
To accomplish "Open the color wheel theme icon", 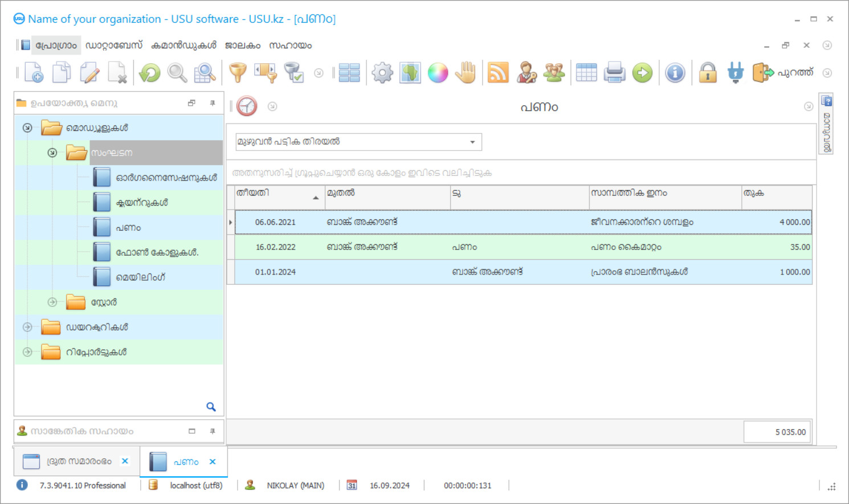I will 438,73.
